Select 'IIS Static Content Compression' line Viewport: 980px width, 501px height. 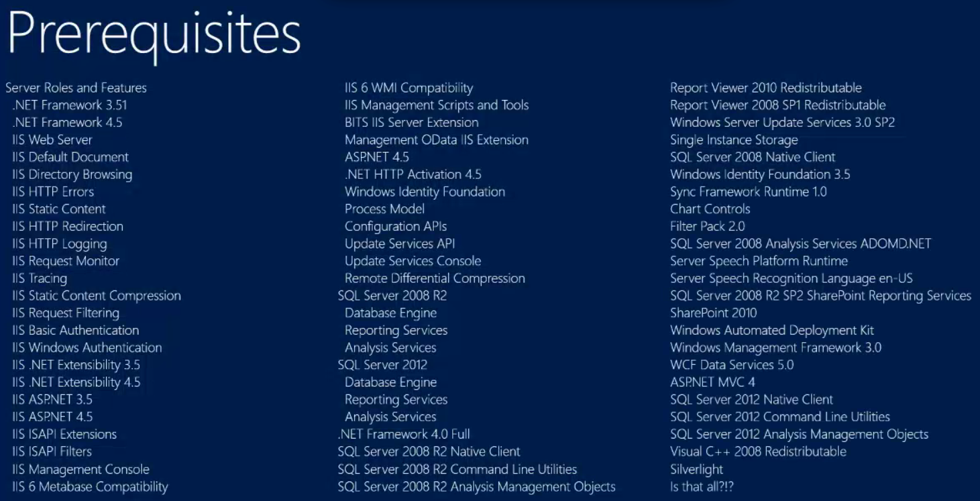pos(97,296)
